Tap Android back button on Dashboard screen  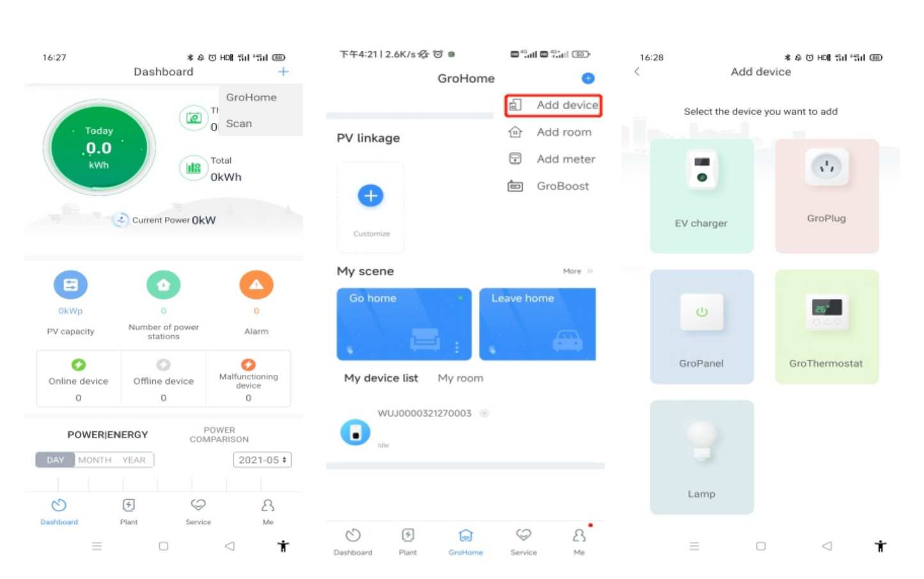pyautogui.click(x=230, y=546)
